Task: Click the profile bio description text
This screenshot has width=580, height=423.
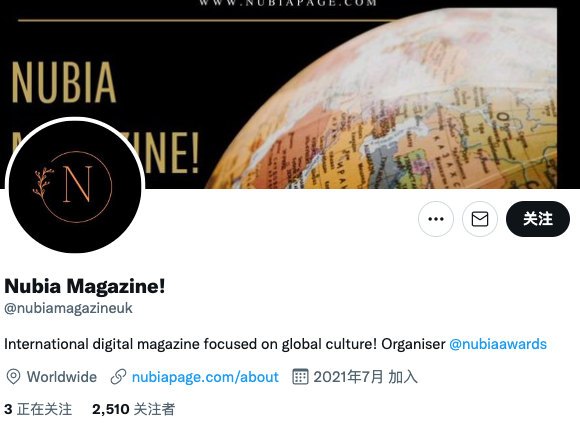Action: coord(276,344)
